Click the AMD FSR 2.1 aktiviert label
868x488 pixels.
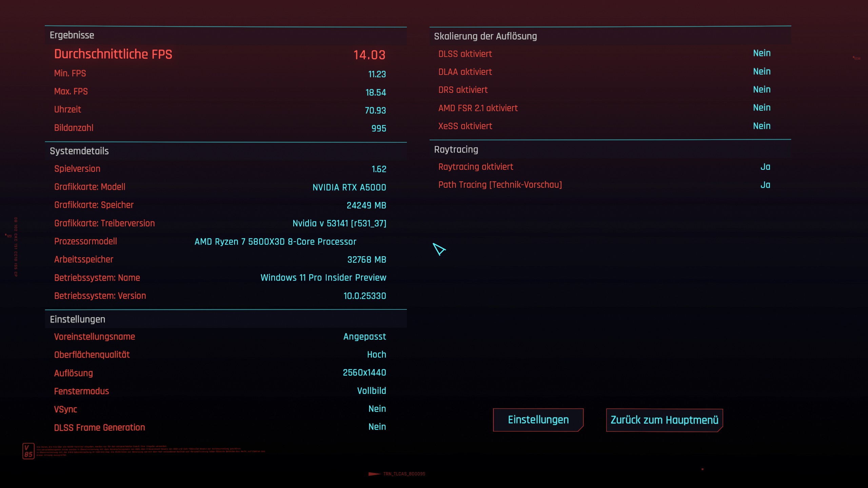(478, 108)
